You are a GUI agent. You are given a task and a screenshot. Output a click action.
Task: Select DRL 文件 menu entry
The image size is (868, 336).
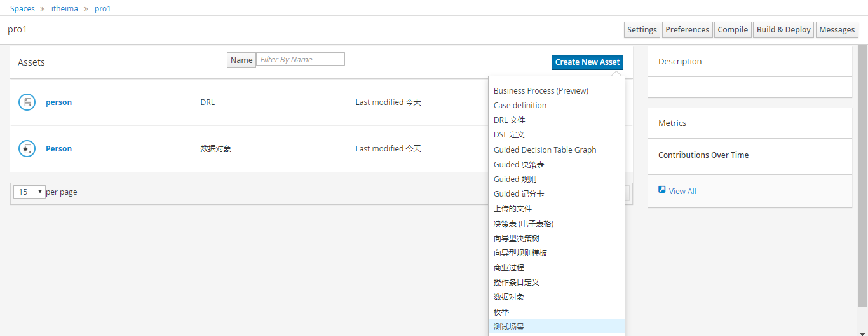(510, 120)
